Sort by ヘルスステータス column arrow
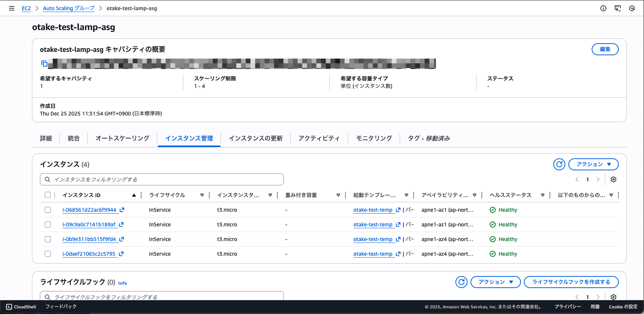644x314 pixels. (542, 195)
